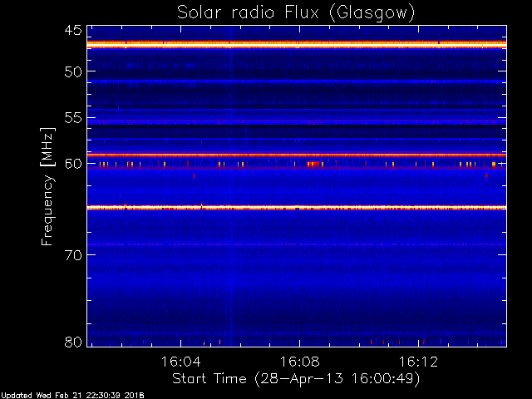Click the 80 frequency tick label
Image resolution: width=532 pixels, height=399 pixels.
73,342
